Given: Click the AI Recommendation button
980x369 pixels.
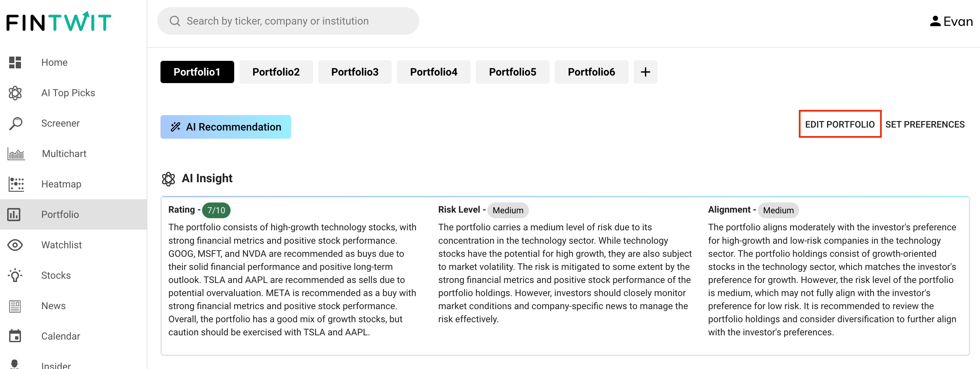Looking at the screenshot, I should point(226,127).
